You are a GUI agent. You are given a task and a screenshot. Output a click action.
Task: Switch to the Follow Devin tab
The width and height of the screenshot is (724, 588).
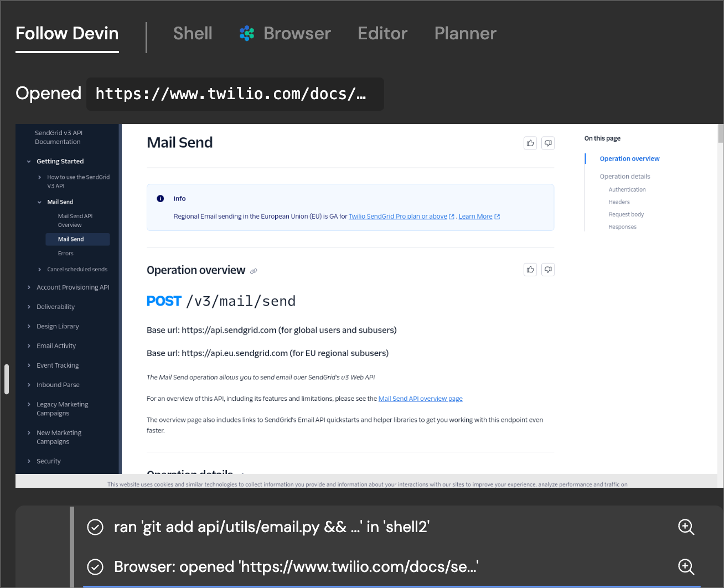point(67,33)
